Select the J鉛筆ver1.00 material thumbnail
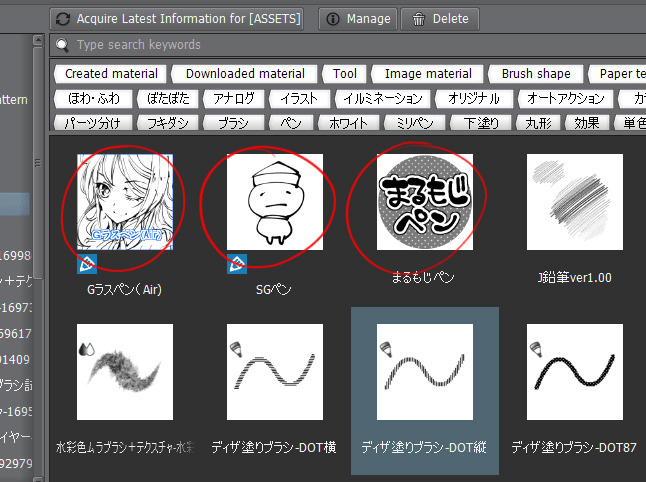Image resolution: width=646 pixels, height=482 pixels. 575,202
